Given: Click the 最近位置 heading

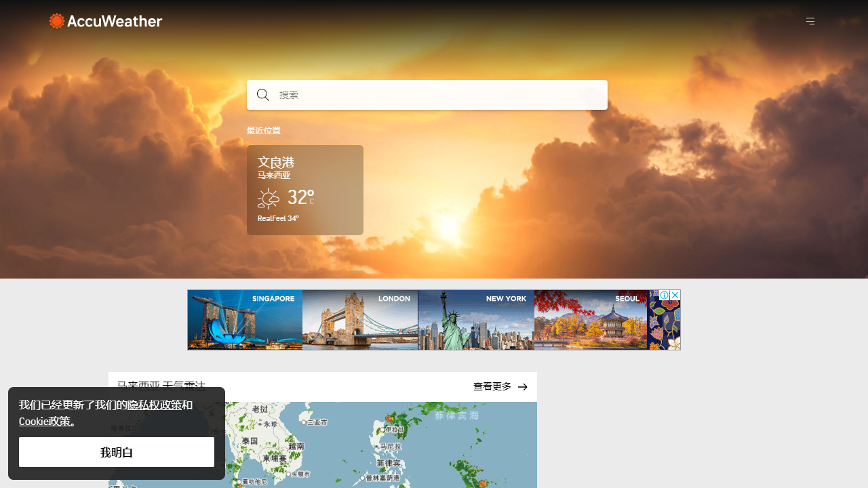Looking at the screenshot, I should pyautogui.click(x=264, y=131).
